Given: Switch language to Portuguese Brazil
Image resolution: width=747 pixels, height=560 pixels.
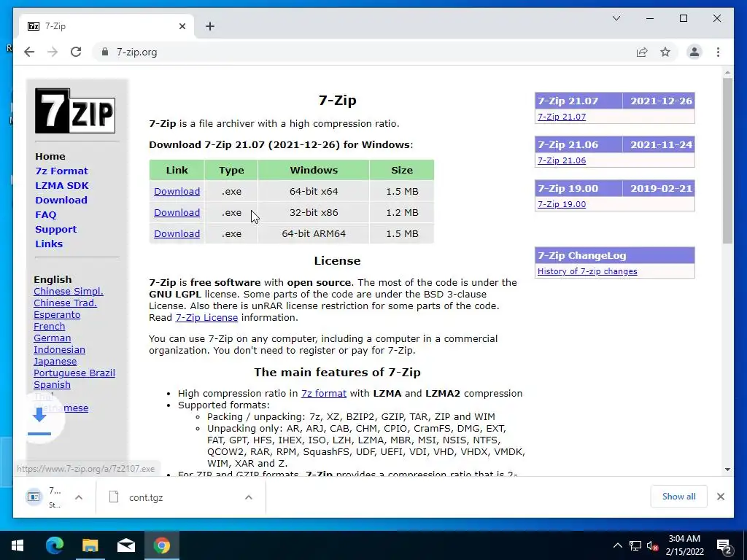Looking at the screenshot, I should pos(74,373).
